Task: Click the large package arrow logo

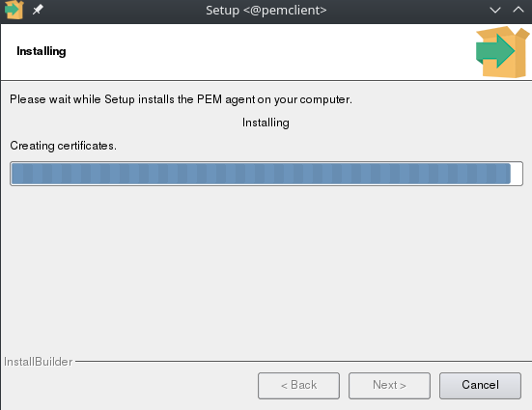Action: click(x=502, y=52)
